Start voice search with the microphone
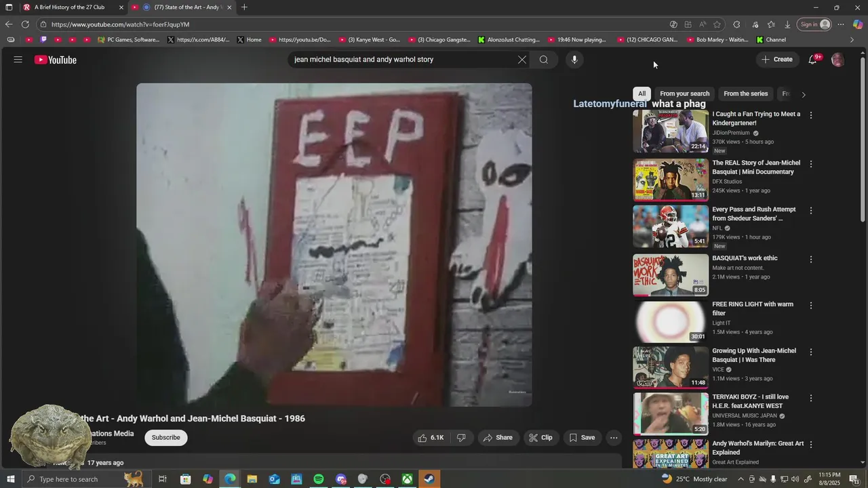This screenshot has width=868, height=488. click(x=574, y=60)
